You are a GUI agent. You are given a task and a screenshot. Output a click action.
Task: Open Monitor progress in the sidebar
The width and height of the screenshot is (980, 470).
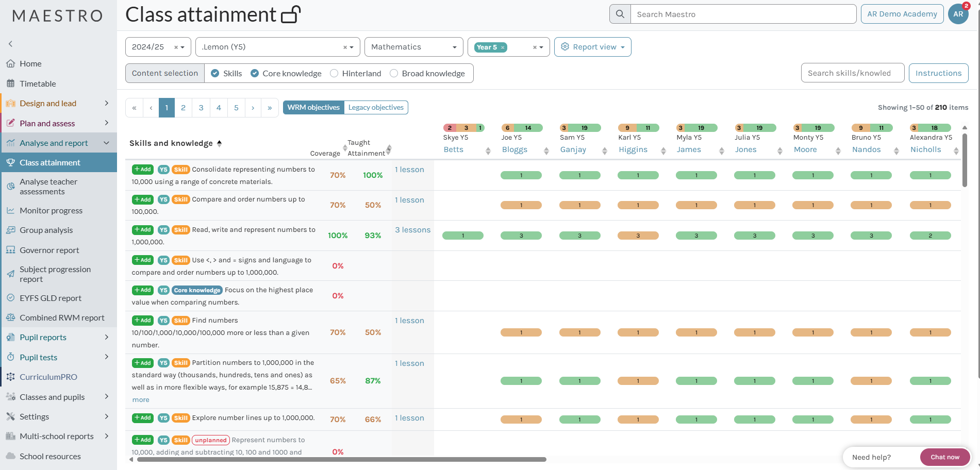[51, 211]
